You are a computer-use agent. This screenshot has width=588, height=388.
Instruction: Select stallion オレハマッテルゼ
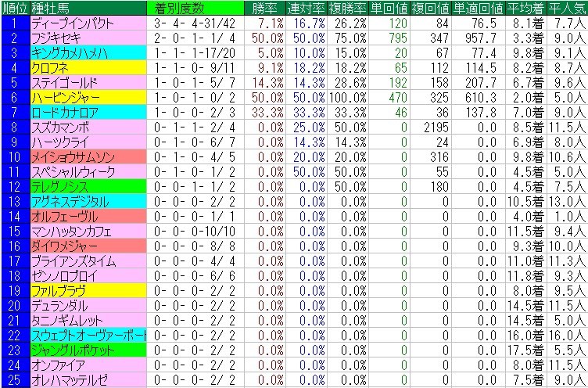pos(88,380)
